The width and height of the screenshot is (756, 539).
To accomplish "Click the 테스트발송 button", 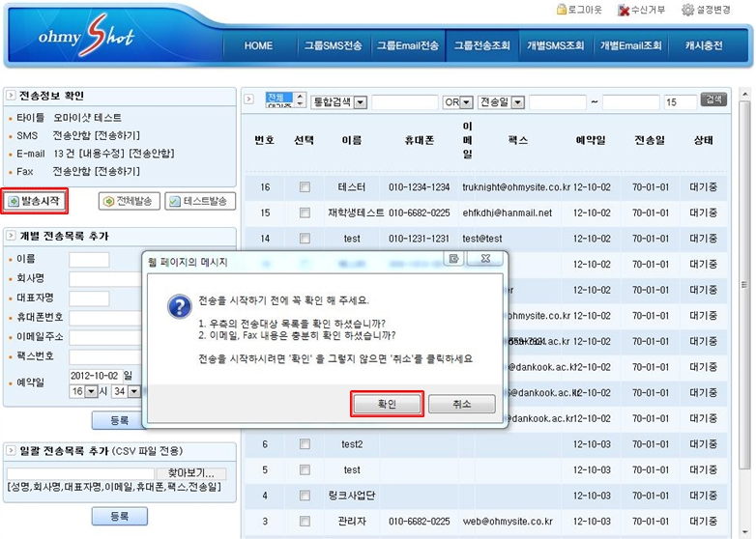I will pyautogui.click(x=201, y=201).
